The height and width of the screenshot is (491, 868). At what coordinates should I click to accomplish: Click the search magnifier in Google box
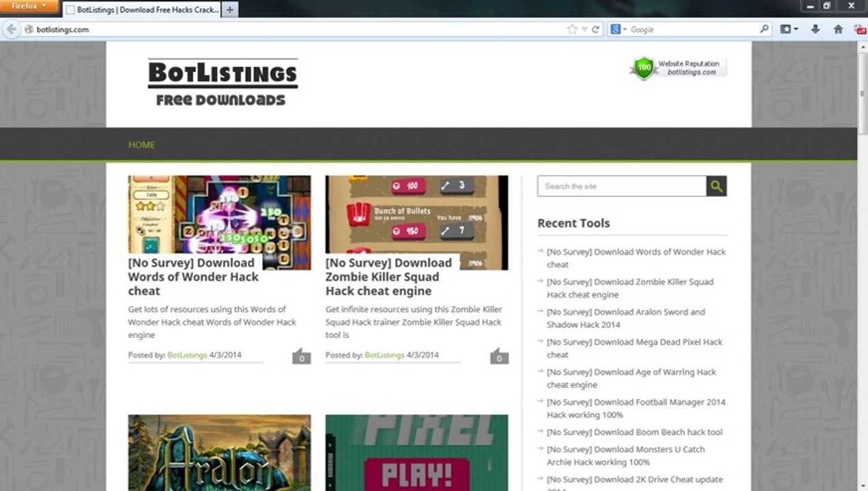764,30
